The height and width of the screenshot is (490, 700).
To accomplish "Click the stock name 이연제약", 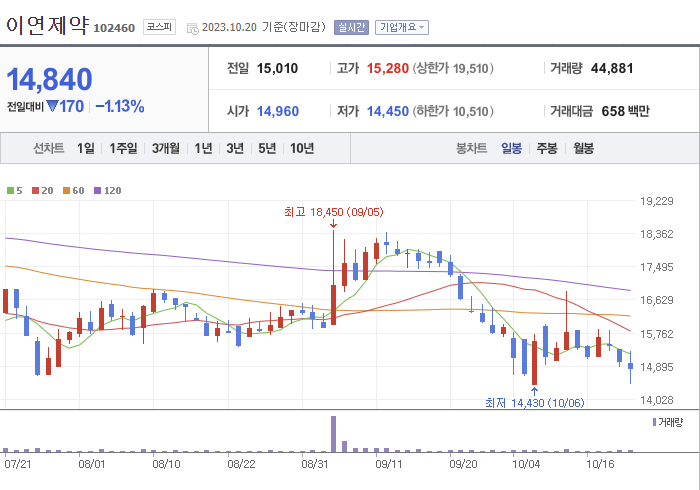I will 48,25.
